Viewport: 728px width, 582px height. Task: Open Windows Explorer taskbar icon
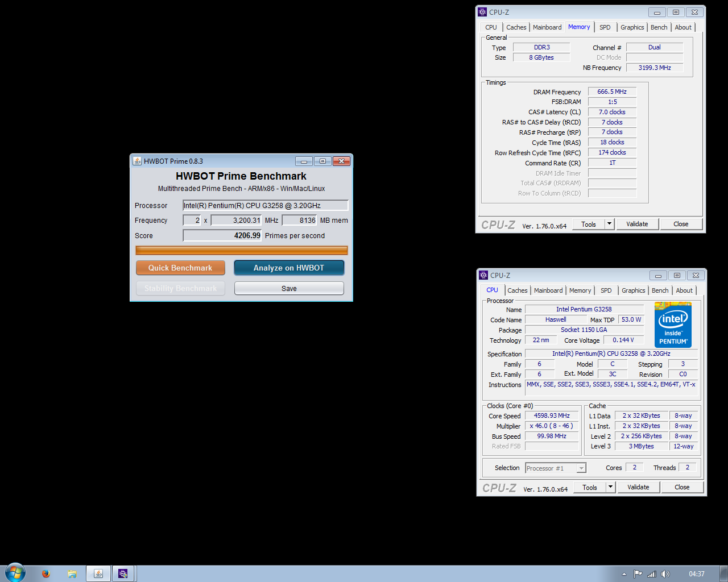coord(72,573)
